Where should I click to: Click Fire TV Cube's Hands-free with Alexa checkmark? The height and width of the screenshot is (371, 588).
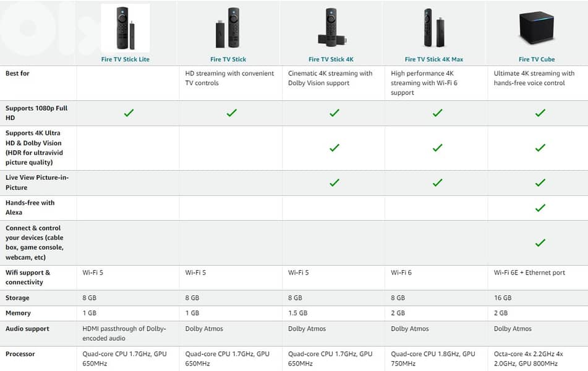(540, 208)
